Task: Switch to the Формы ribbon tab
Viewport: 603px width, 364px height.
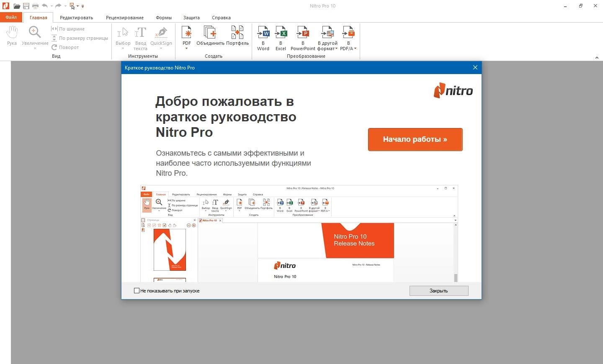Action: pyautogui.click(x=164, y=18)
